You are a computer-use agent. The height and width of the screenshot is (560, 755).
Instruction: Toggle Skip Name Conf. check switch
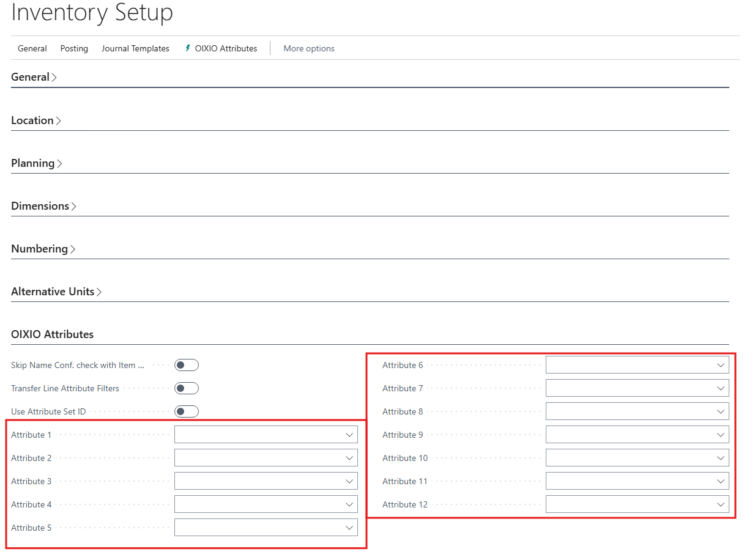(x=186, y=366)
